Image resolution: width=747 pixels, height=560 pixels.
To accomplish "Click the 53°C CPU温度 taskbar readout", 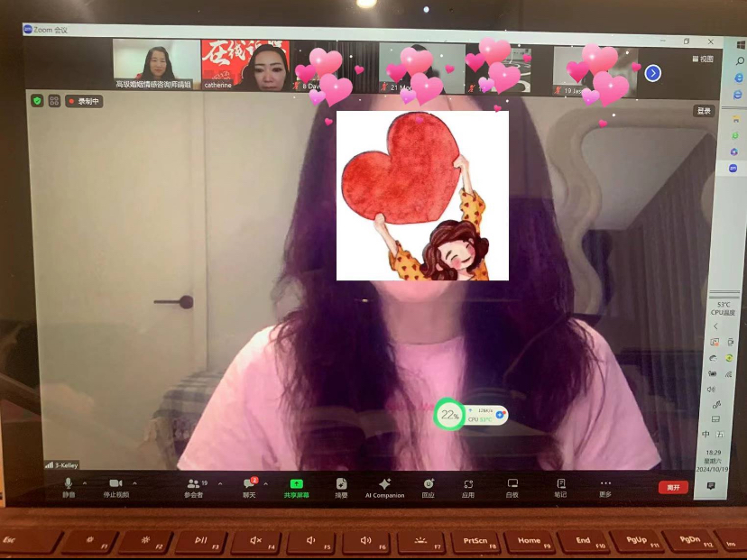I will point(724,308).
